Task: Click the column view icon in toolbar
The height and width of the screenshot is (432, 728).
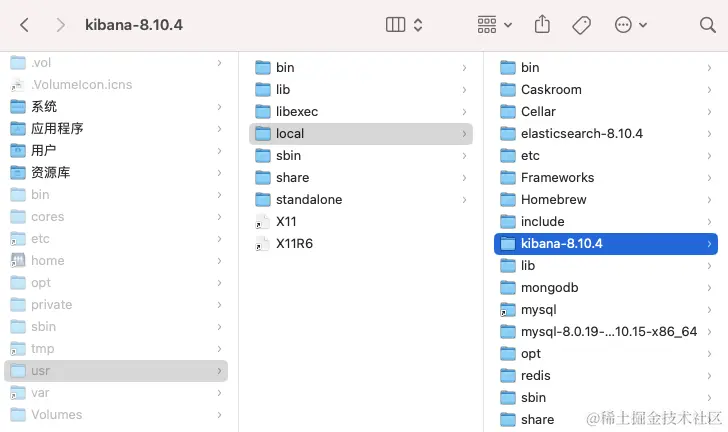Action: (x=396, y=25)
